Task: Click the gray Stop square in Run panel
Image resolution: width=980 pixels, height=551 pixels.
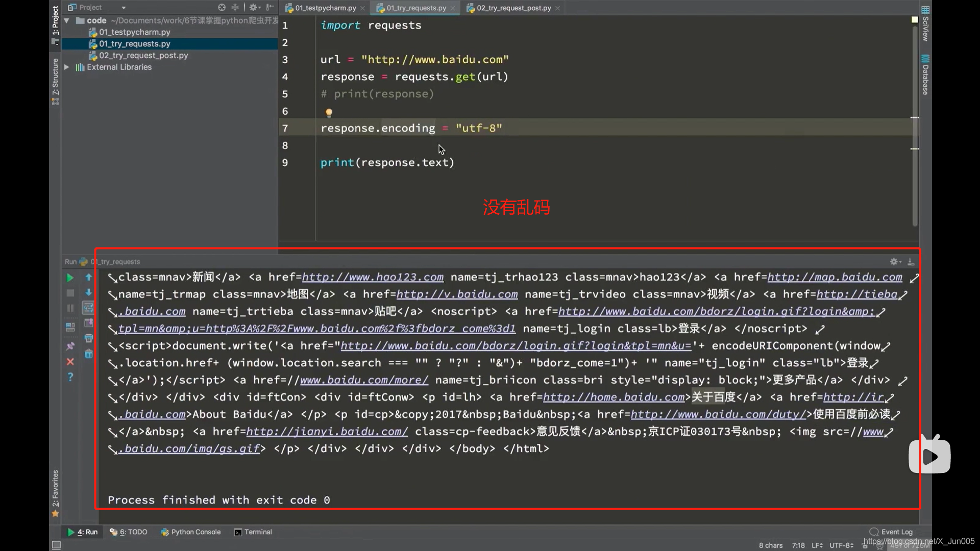Action: click(x=70, y=293)
